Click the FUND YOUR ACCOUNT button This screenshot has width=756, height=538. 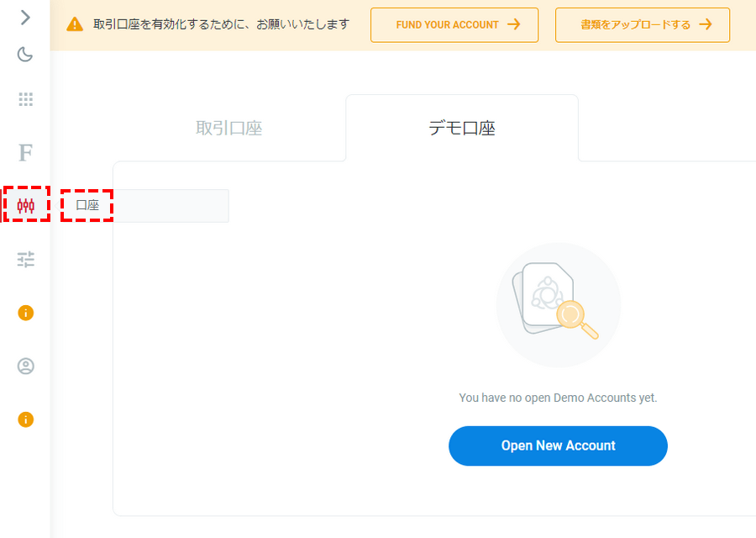(454, 24)
